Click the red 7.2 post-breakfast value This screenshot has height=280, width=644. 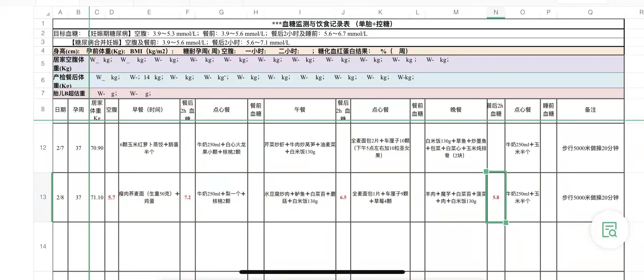pyautogui.click(x=187, y=197)
